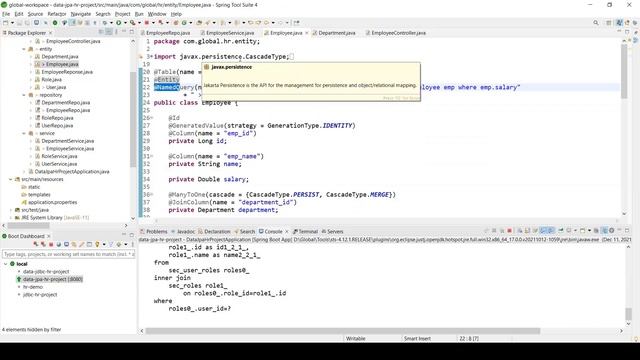Click the green Boot Dashboard toolbar icon
Screen dimensions: 640x360
tap(55, 23)
